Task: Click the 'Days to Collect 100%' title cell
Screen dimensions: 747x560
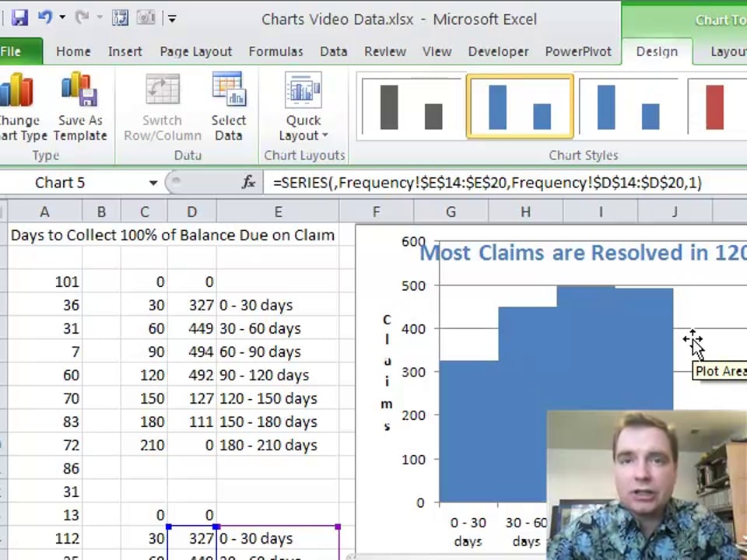Action: (173, 235)
